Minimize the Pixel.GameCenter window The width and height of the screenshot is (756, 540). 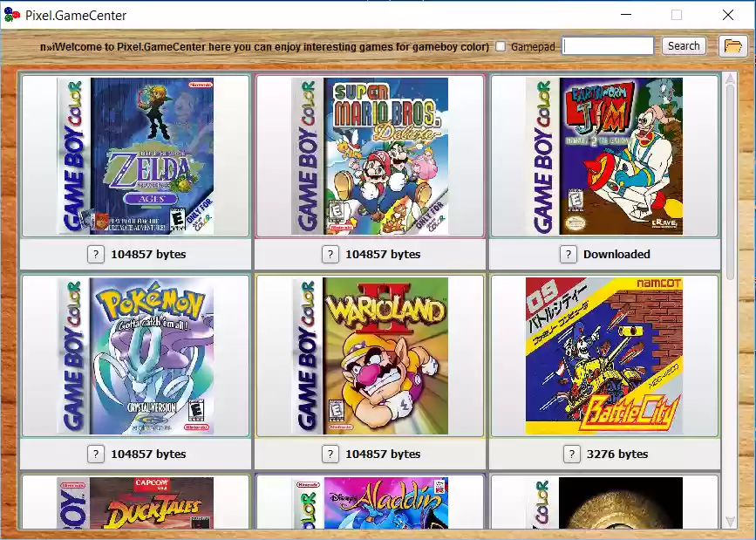click(x=626, y=15)
